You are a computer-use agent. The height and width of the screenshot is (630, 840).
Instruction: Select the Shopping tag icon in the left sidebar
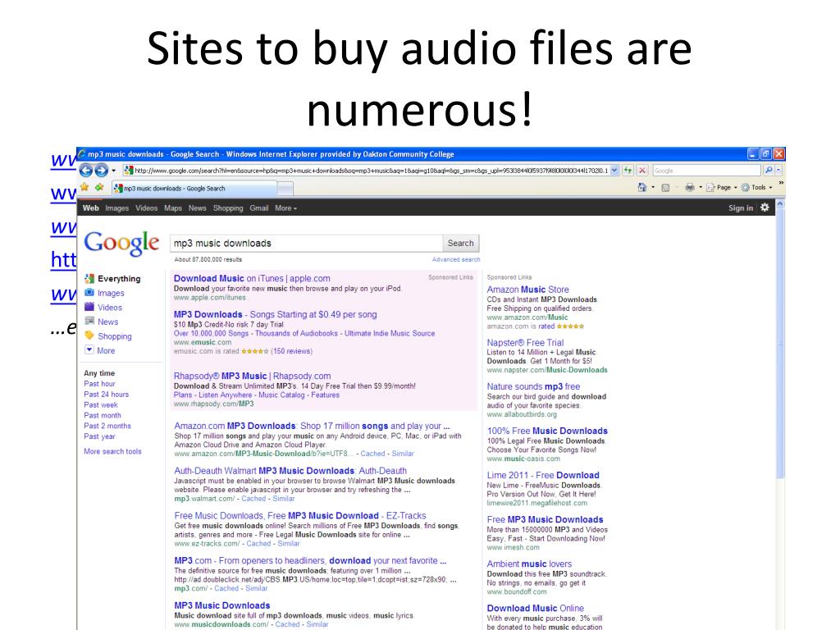[x=89, y=336]
